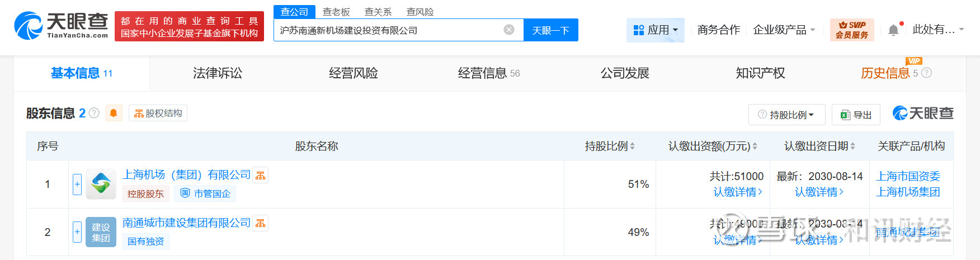Open 认缴详情 under 2030-08-14 first row
This screenshot has height=260, width=980.
coord(819,192)
